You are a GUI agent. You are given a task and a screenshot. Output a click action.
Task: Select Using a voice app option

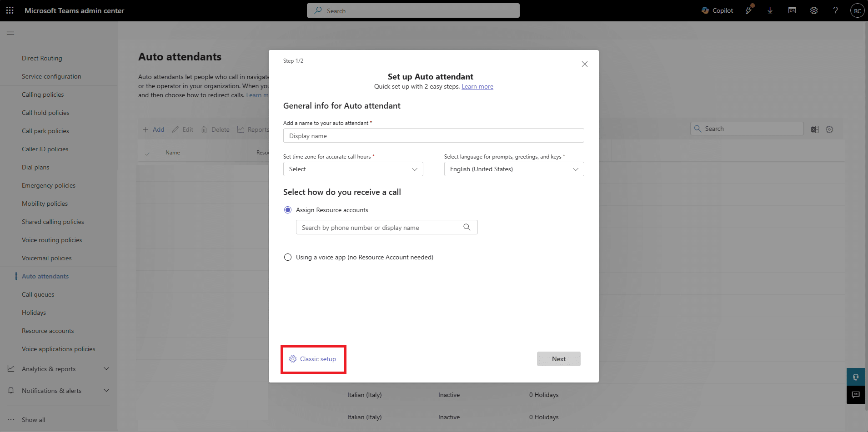pyautogui.click(x=288, y=257)
